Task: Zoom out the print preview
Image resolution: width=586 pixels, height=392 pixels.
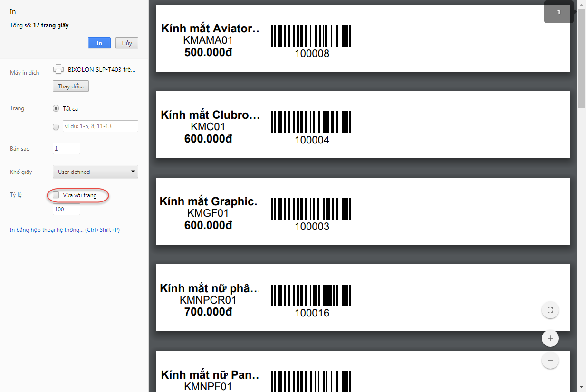Action: point(550,360)
